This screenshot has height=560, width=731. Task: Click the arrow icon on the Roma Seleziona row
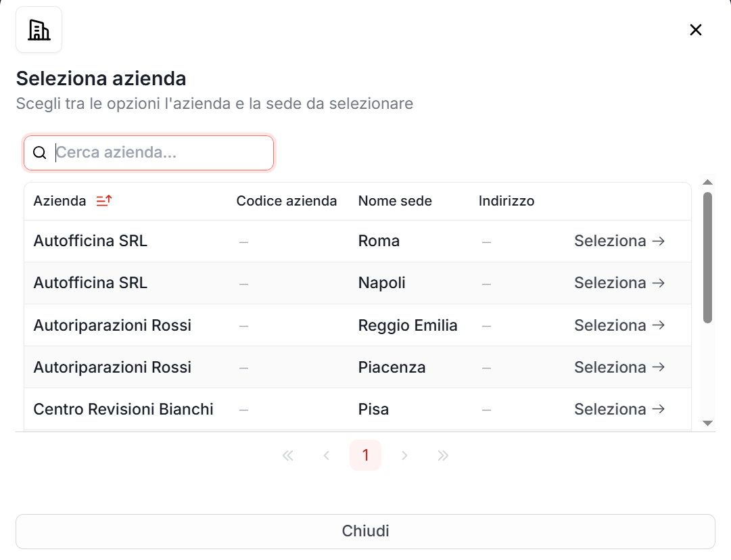point(659,241)
